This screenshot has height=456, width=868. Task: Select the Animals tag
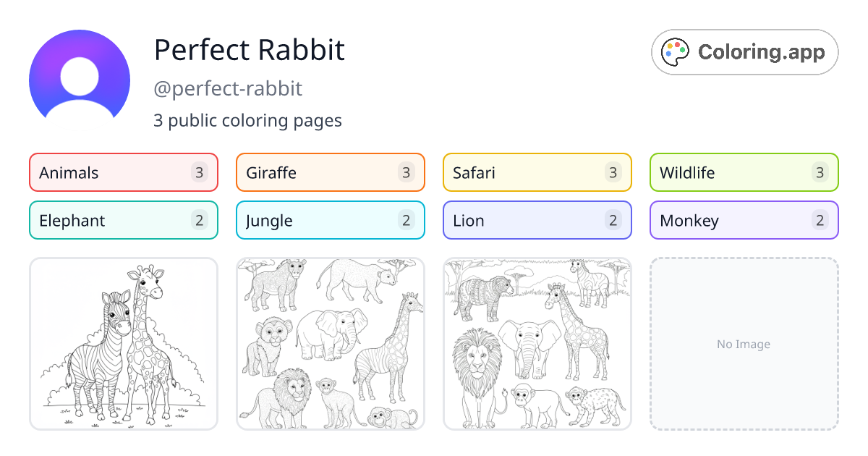click(x=123, y=172)
